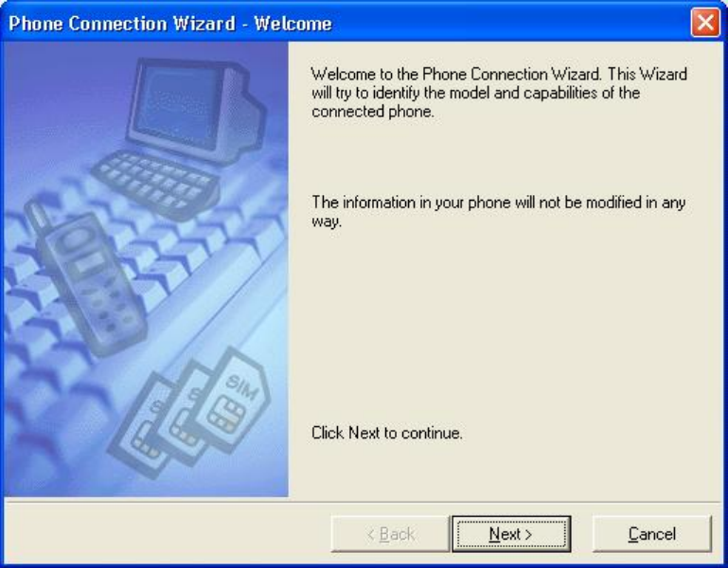728x568 pixels.
Task: Cancel the Phone Connection Wizard
Action: point(652,534)
